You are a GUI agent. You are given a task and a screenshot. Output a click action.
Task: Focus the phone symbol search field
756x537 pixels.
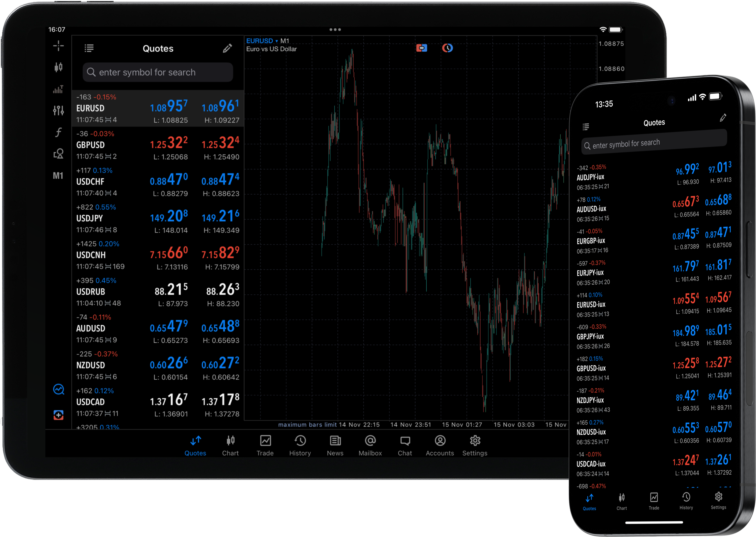(x=654, y=142)
